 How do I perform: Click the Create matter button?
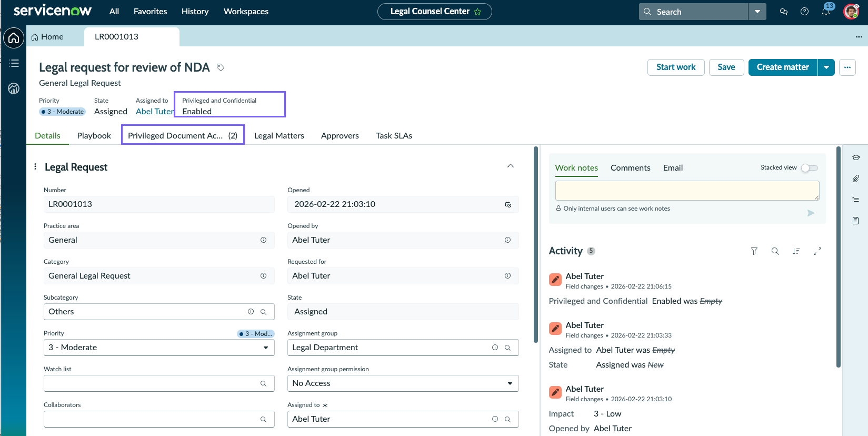pyautogui.click(x=783, y=67)
